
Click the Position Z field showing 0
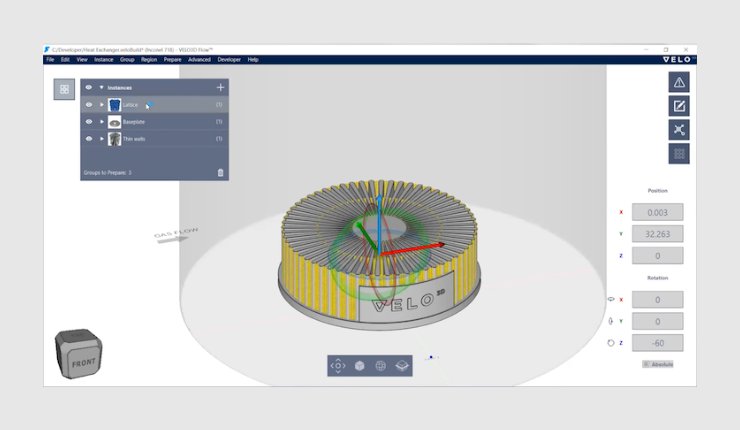[657, 256]
